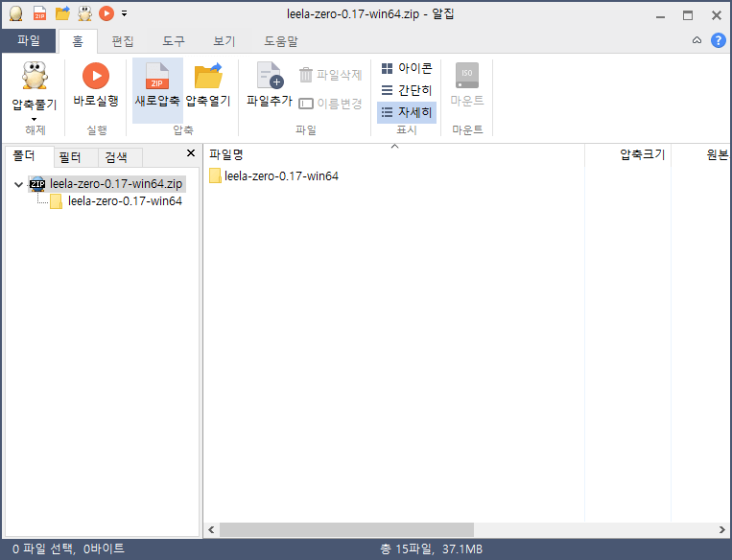
Task: Switch to the 도구 ribbon tab
Action: [174, 41]
